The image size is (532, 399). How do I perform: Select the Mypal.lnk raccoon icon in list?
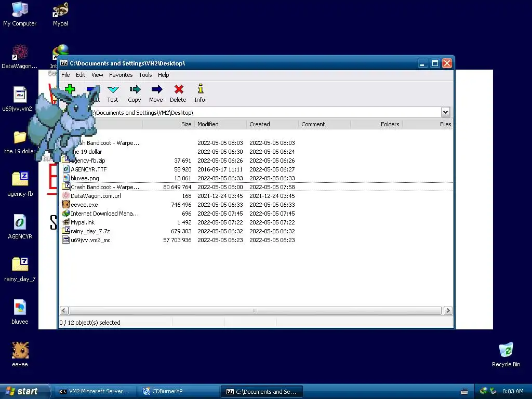click(66, 222)
